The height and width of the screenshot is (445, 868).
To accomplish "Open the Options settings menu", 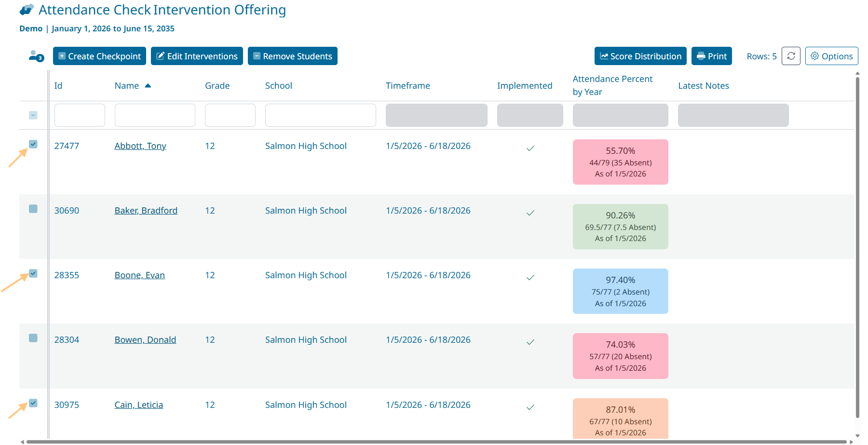I will pos(831,56).
